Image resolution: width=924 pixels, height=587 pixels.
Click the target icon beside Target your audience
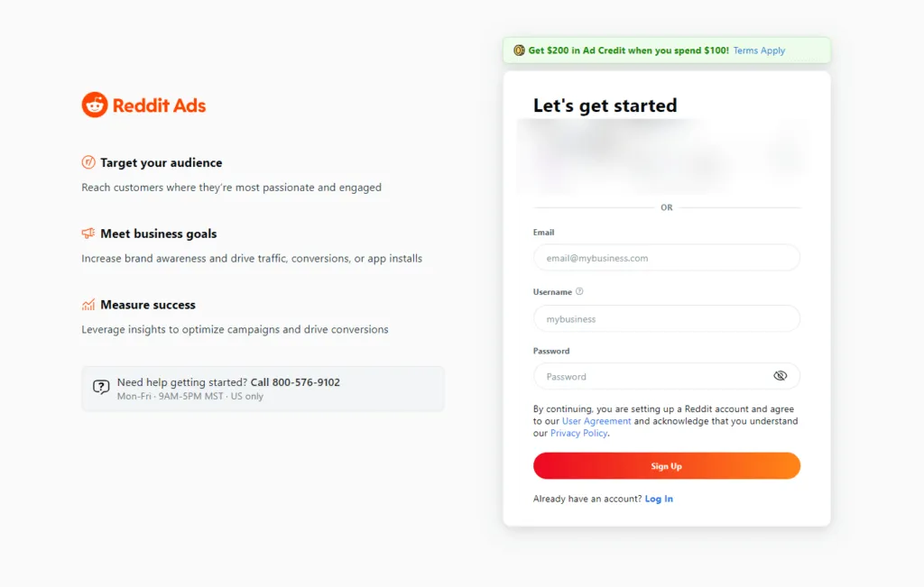88,163
